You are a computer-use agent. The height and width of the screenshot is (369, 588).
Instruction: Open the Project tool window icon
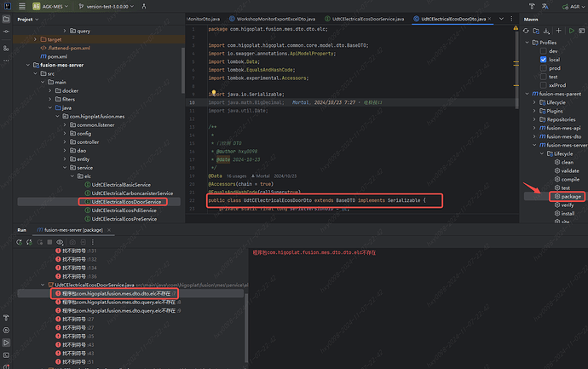(6, 19)
